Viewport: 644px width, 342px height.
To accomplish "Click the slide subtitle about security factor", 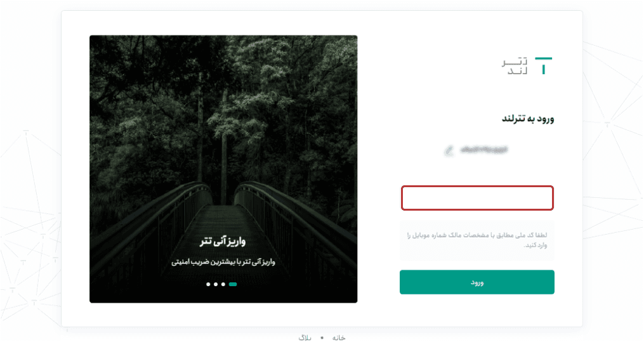I will tap(223, 261).
